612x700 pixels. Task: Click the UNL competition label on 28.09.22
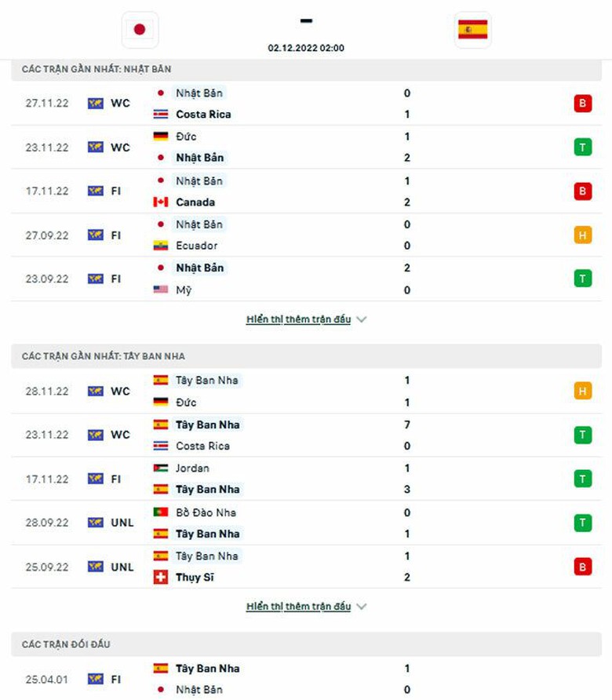click(122, 523)
